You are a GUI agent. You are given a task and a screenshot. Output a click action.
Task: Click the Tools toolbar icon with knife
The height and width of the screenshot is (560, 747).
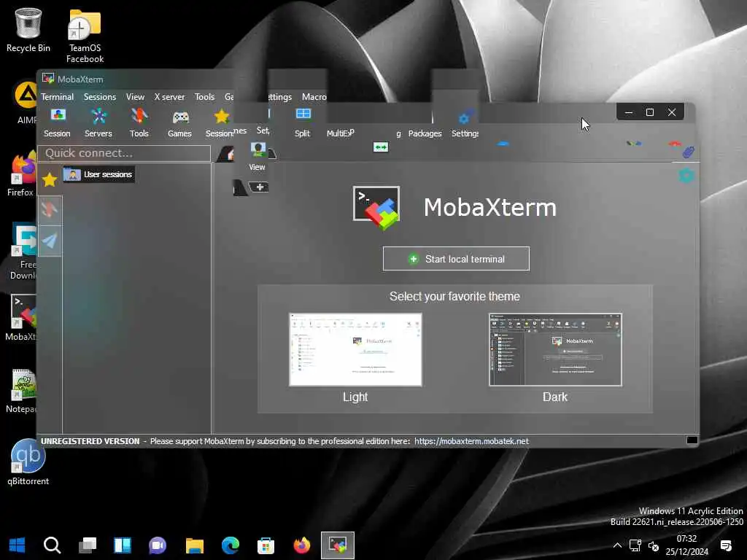click(x=139, y=122)
